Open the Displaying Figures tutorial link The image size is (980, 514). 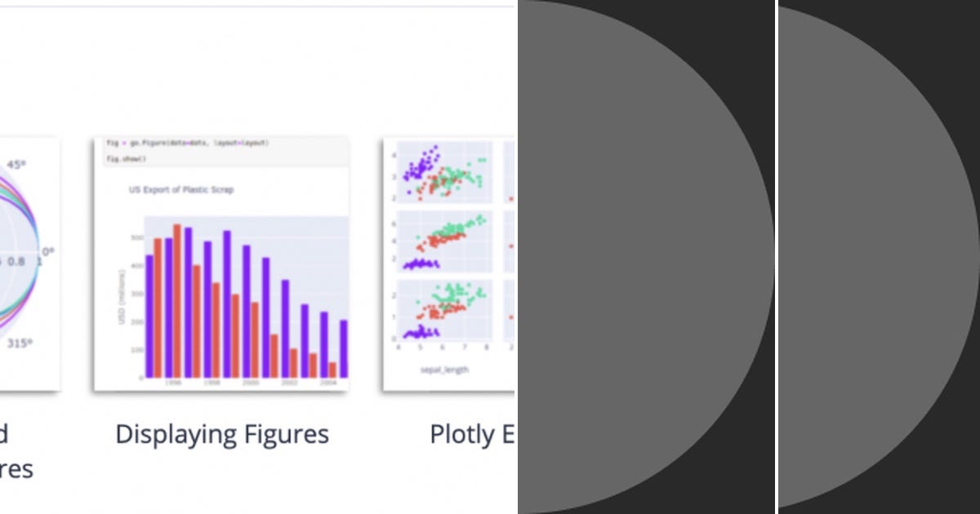click(x=223, y=433)
